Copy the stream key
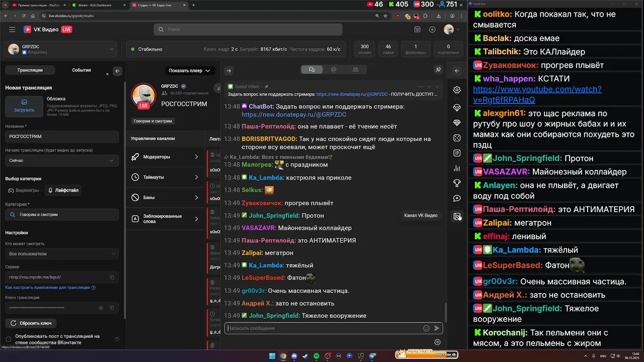 (112, 308)
